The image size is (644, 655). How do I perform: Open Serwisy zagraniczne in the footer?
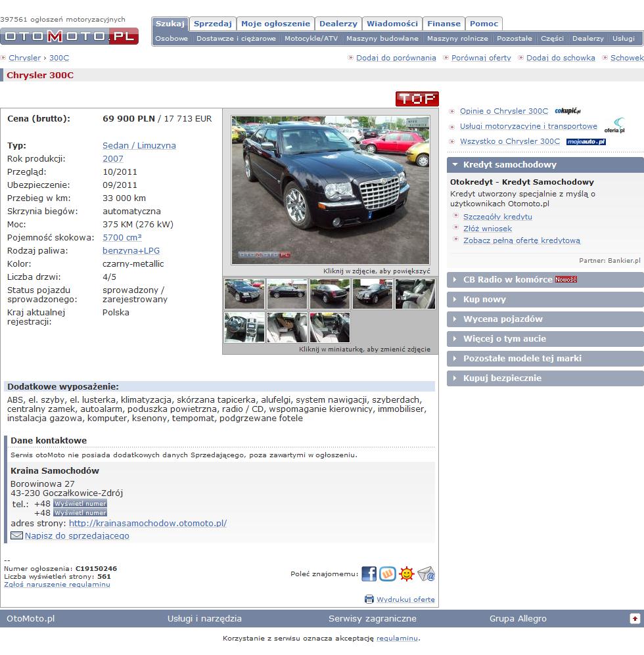coord(373,619)
